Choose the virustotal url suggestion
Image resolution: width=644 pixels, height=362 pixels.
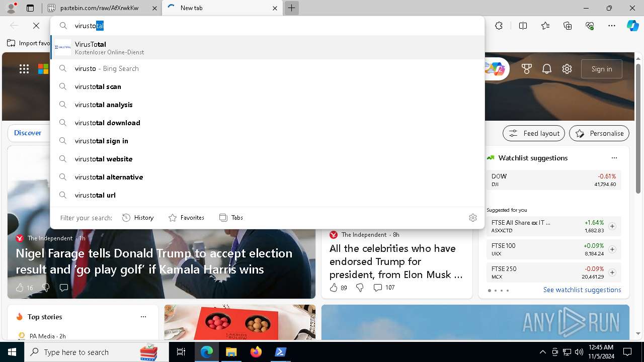click(267, 195)
